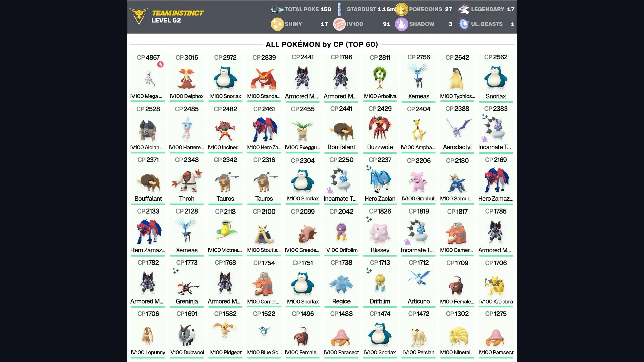Click the shiny sparkle on Hero Zacian
644x362 pixels.
coord(369,168)
